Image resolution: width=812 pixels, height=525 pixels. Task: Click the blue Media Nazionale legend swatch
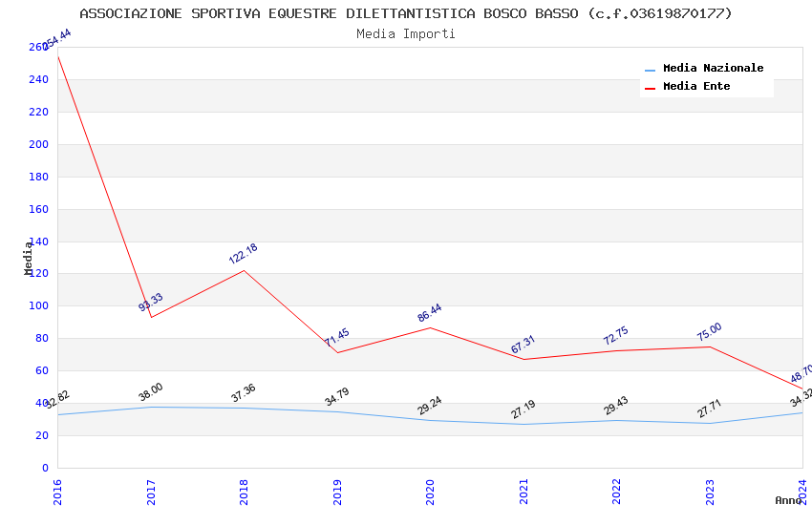click(x=650, y=71)
